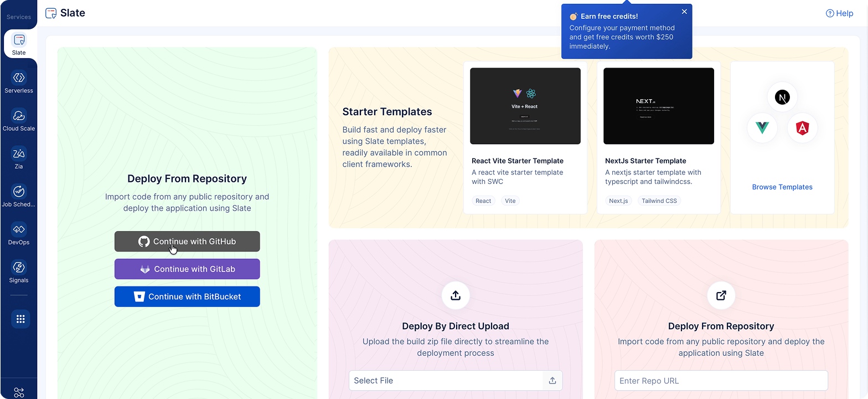
Task: Click the external-link icon above Deploy From Repository
Action: pos(721,295)
